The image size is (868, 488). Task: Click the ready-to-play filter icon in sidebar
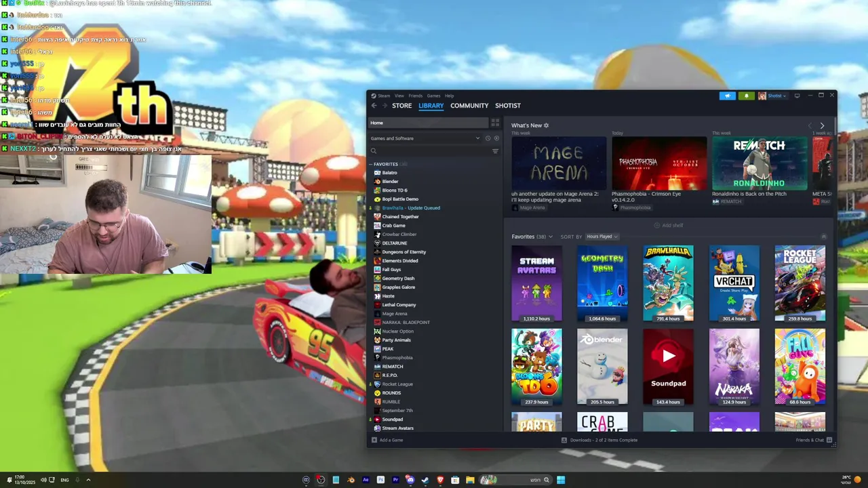click(x=496, y=138)
